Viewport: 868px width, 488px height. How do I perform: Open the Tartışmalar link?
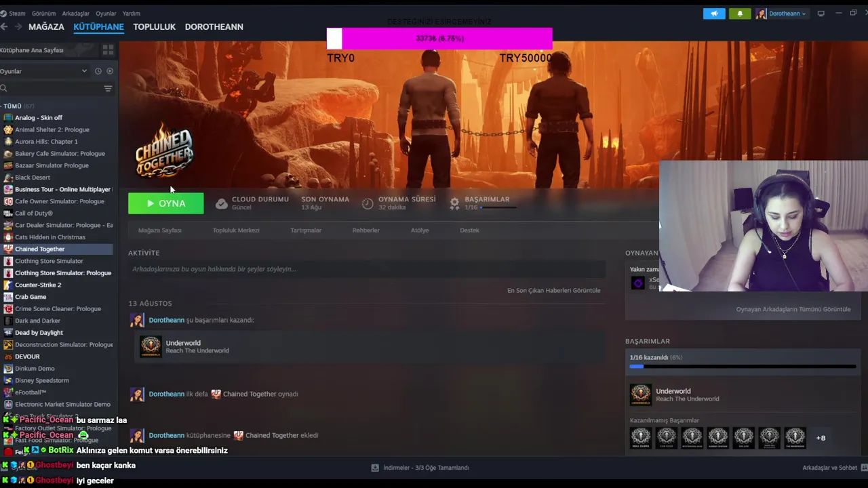(306, 230)
